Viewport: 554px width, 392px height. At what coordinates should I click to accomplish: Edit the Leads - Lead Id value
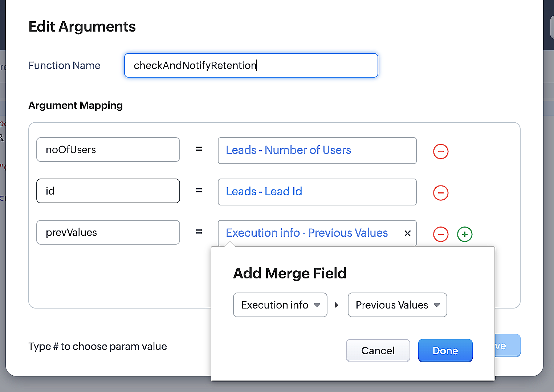[x=317, y=192]
